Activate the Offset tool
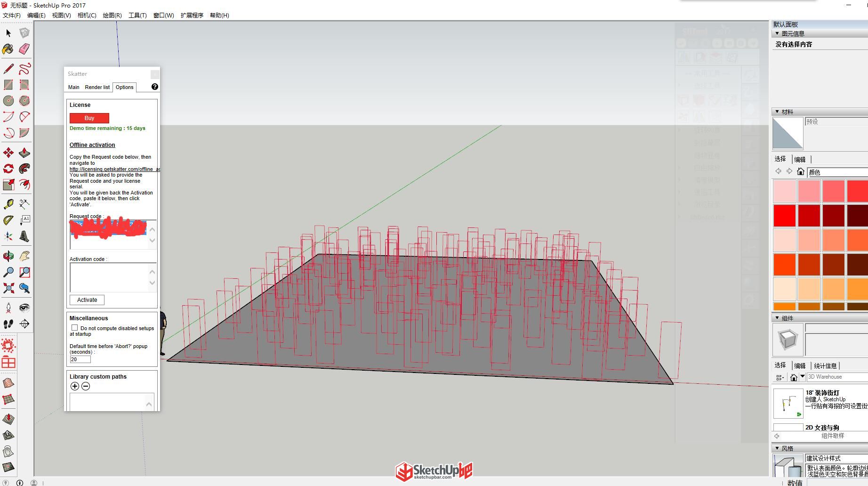Image resolution: width=868 pixels, height=486 pixels. click(24, 185)
